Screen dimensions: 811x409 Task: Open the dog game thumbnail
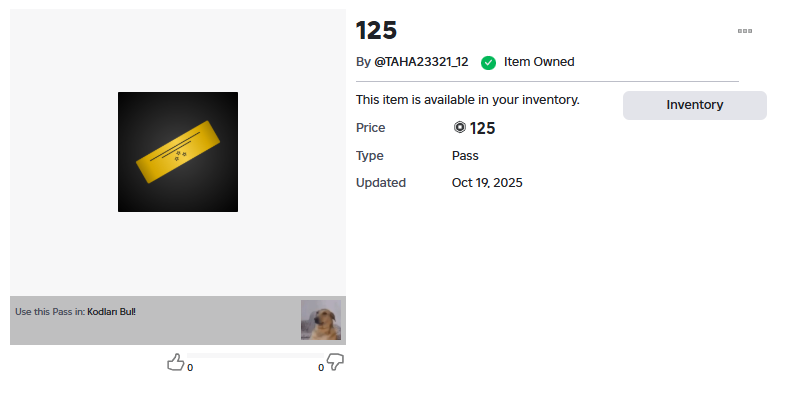(x=321, y=320)
